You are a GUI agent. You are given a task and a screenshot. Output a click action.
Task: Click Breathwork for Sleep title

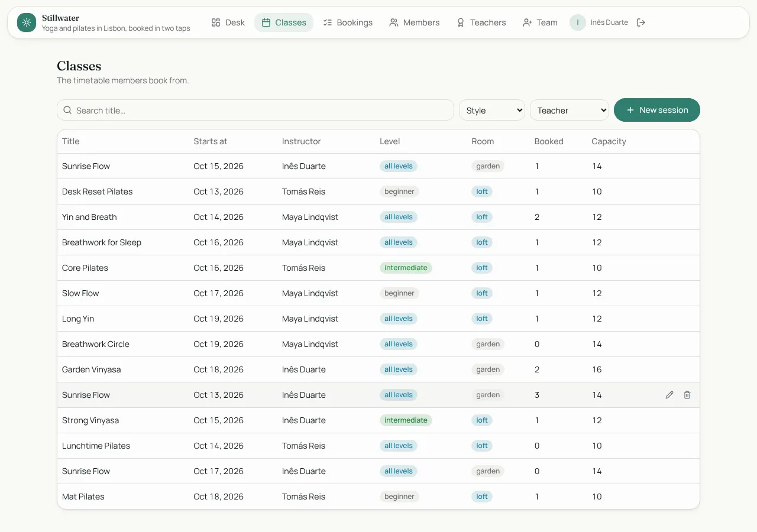point(102,242)
